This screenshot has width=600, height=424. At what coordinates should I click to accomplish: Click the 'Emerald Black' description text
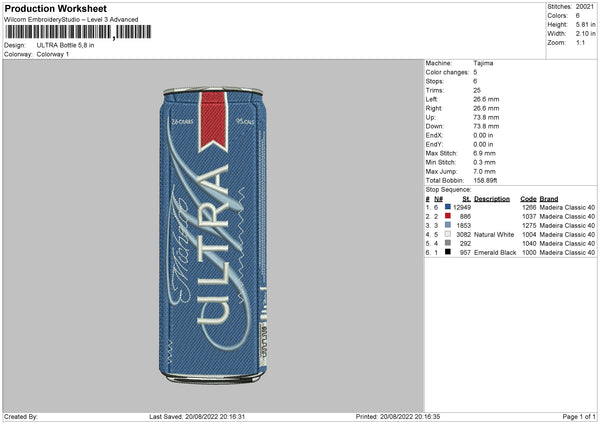(x=495, y=253)
